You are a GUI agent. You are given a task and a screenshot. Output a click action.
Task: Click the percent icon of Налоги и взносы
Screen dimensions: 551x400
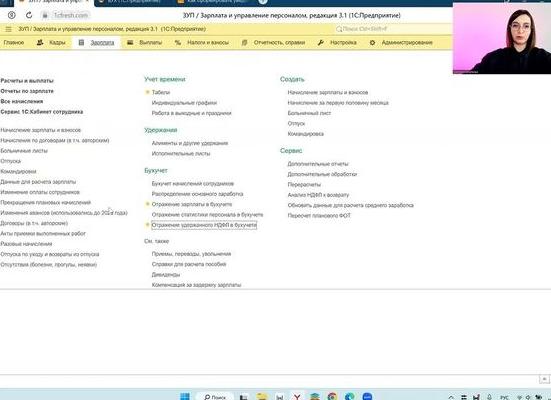[x=178, y=43]
